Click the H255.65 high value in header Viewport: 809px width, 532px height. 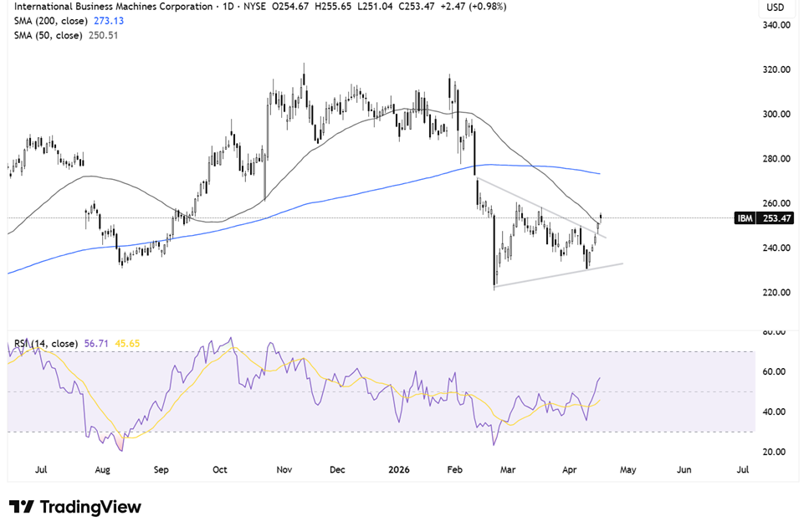333,7
